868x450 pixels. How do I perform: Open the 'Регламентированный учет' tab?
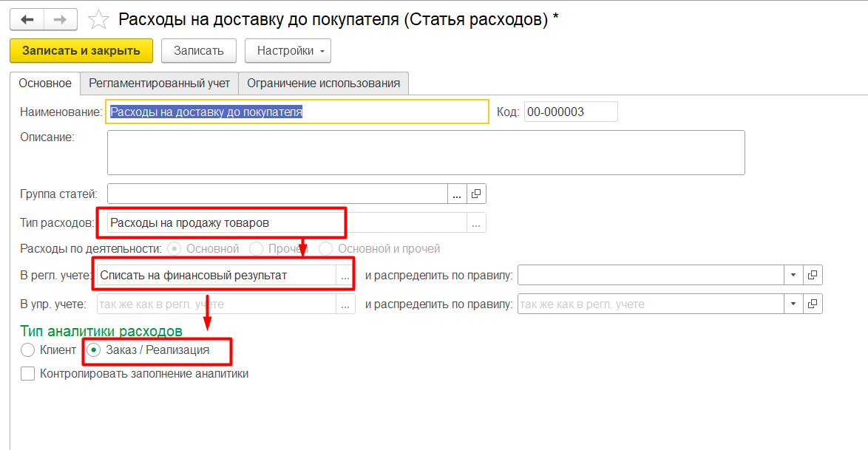[x=160, y=83]
